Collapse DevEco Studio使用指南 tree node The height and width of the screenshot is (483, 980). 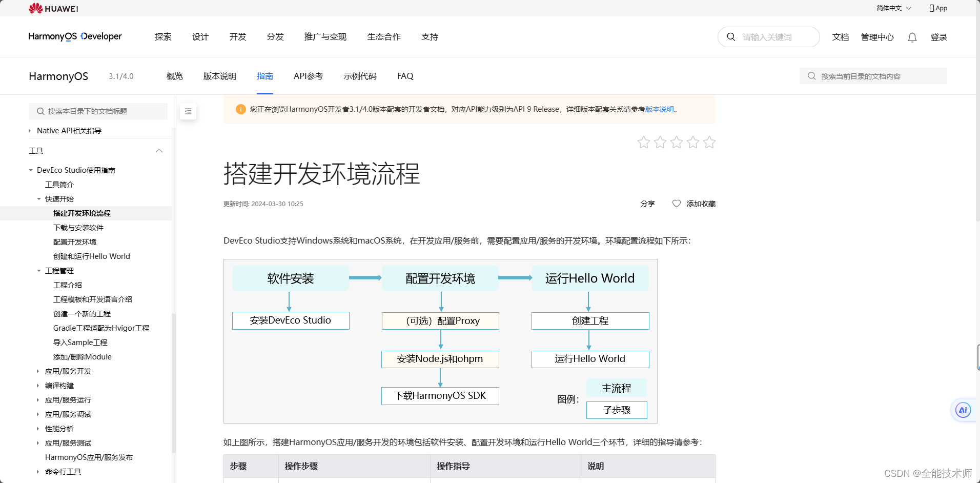pyautogui.click(x=31, y=170)
